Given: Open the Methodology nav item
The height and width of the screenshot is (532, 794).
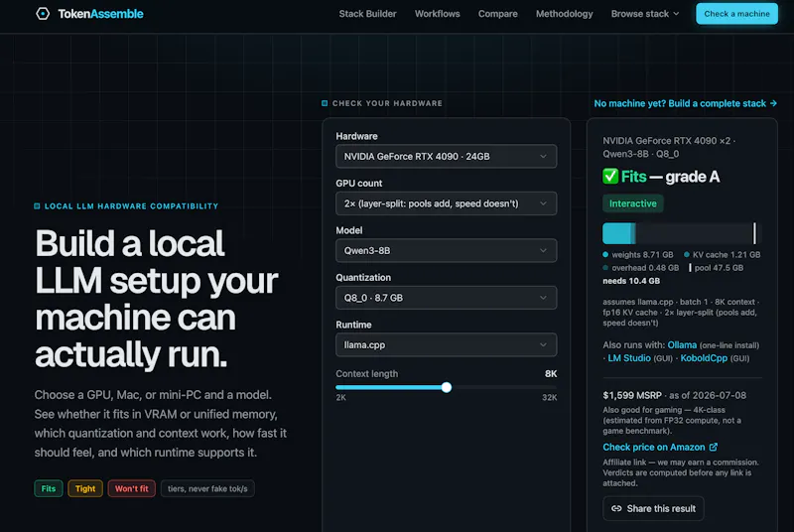Looking at the screenshot, I should (x=564, y=14).
